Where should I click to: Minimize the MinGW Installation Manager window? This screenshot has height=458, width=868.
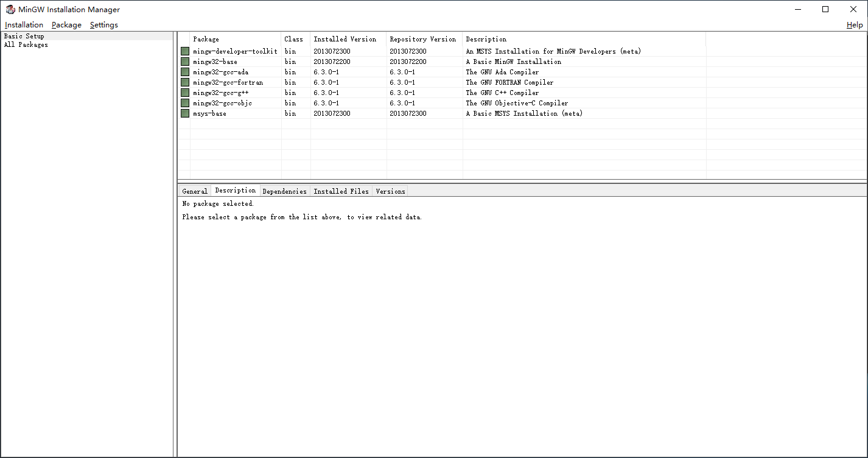[x=797, y=9]
